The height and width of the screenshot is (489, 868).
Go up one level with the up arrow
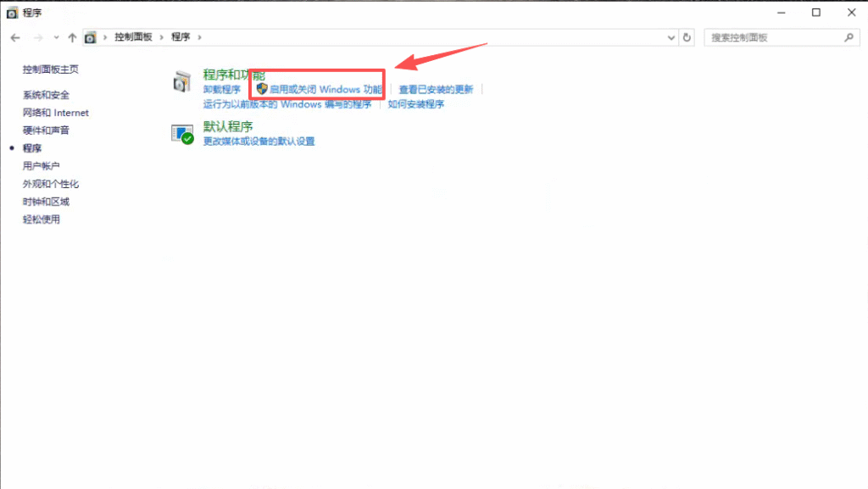(x=72, y=37)
